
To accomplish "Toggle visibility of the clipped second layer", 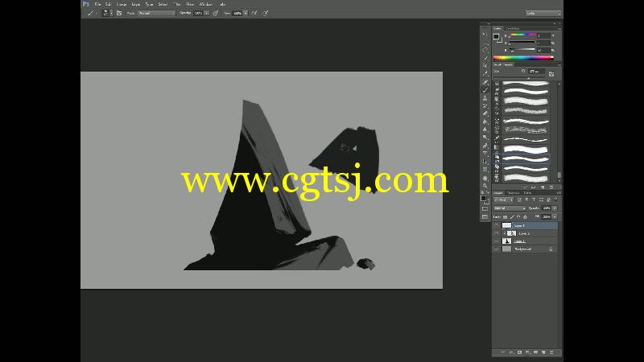I will point(497,233).
